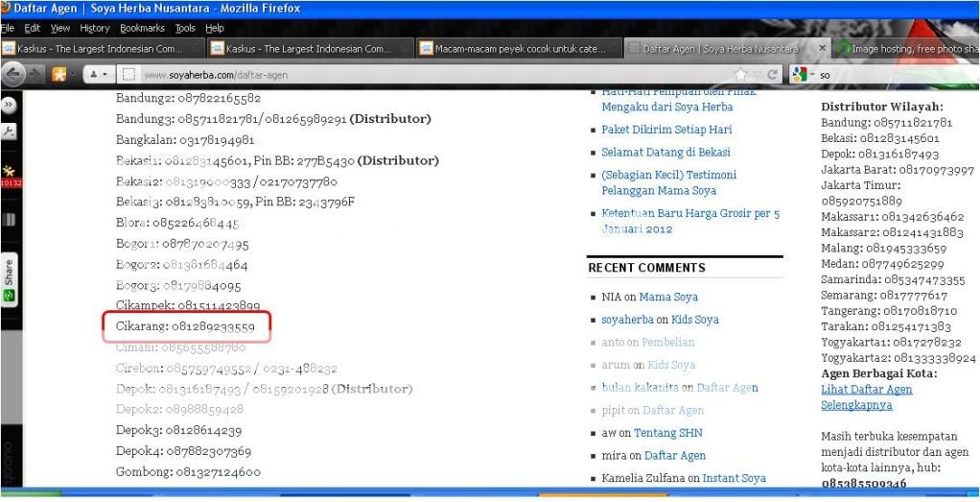980x502 pixels.
Task: Click the Forward navigation arrow
Action: coord(33,75)
